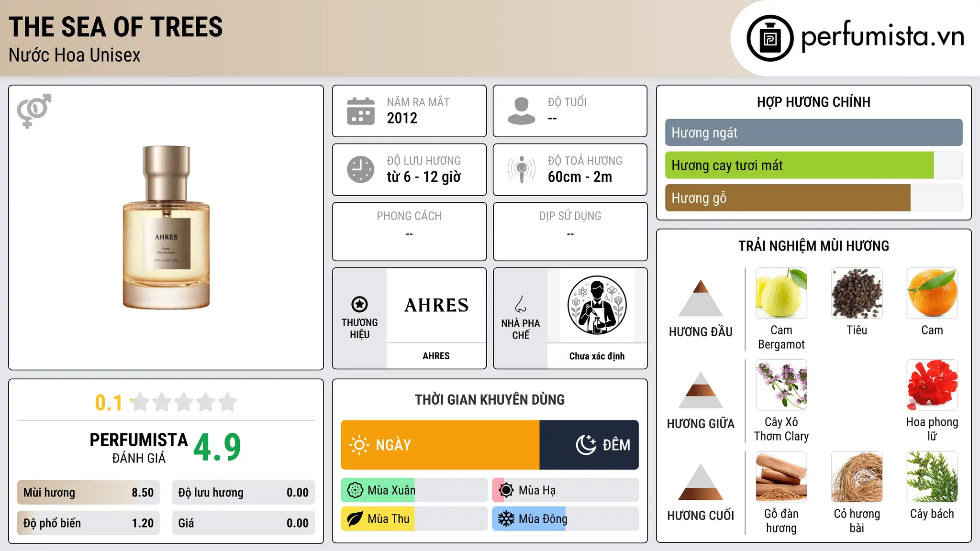This screenshot has width=980, height=551.
Task: Click the perfumista.vn perfume bottle logo icon
Action: tap(770, 38)
